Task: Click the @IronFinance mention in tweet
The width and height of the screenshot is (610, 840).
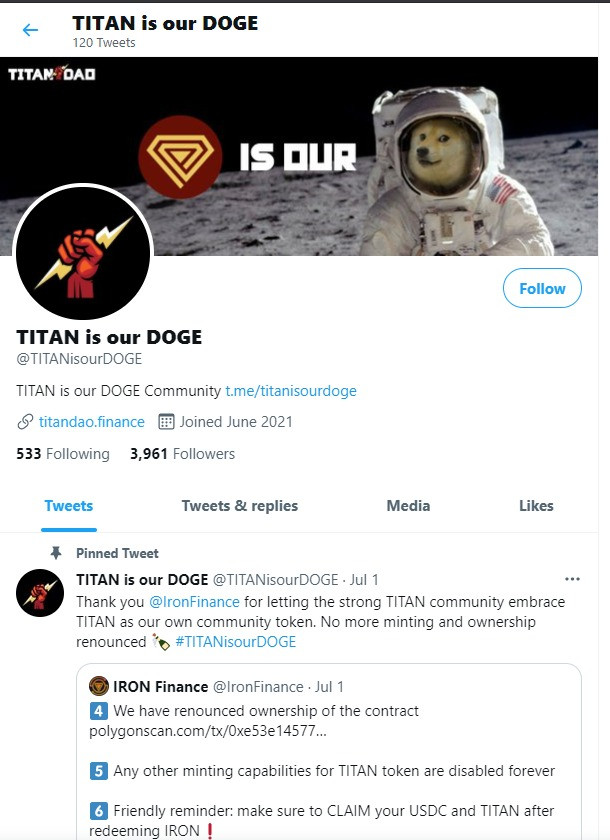Action: click(x=194, y=602)
